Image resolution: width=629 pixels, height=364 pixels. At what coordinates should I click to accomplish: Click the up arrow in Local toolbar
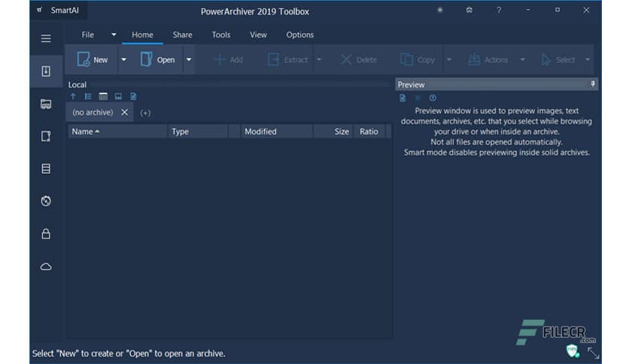tap(73, 96)
